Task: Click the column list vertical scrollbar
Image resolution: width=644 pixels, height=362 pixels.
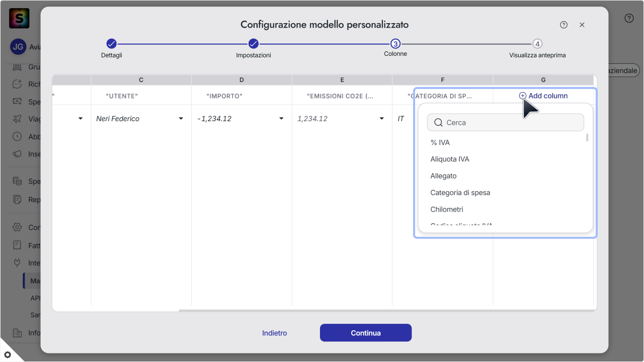Action: (x=587, y=138)
